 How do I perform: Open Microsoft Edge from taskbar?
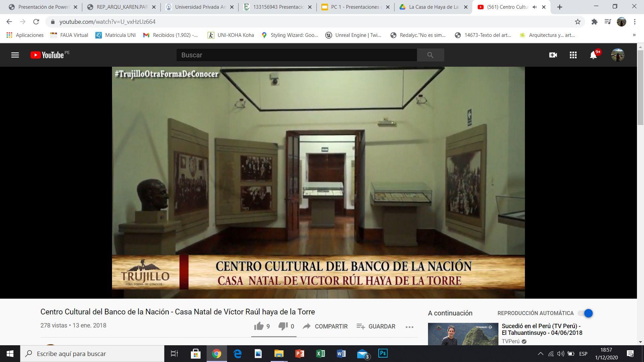(x=237, y=354)
